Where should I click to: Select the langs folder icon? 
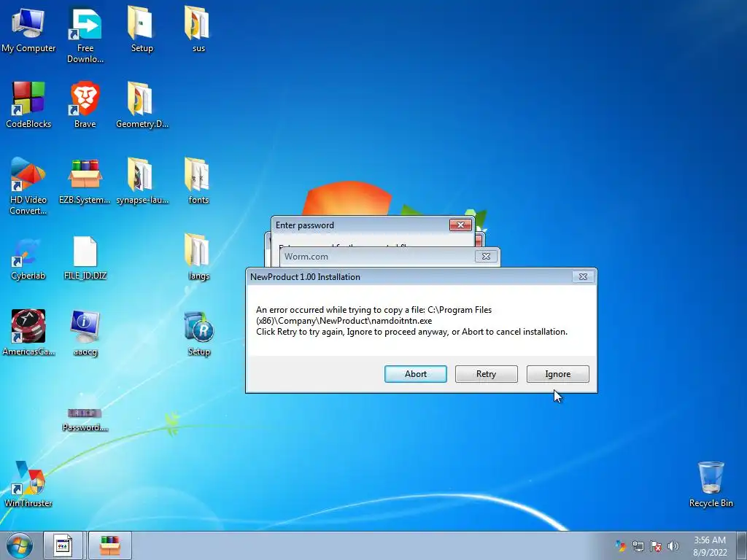(198, 257)
